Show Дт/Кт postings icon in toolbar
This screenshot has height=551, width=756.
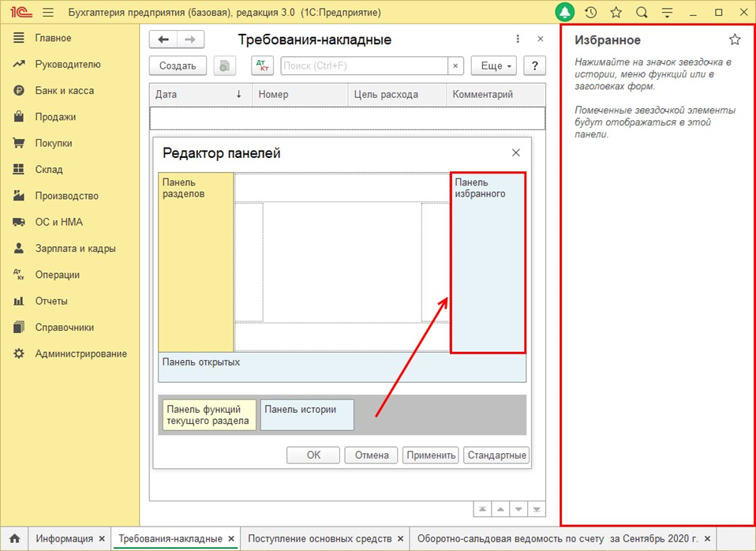(262, 66)
